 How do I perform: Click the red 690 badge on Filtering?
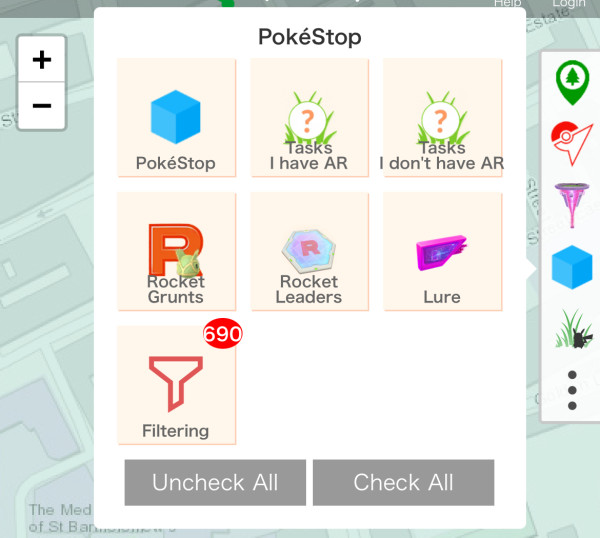223,333
